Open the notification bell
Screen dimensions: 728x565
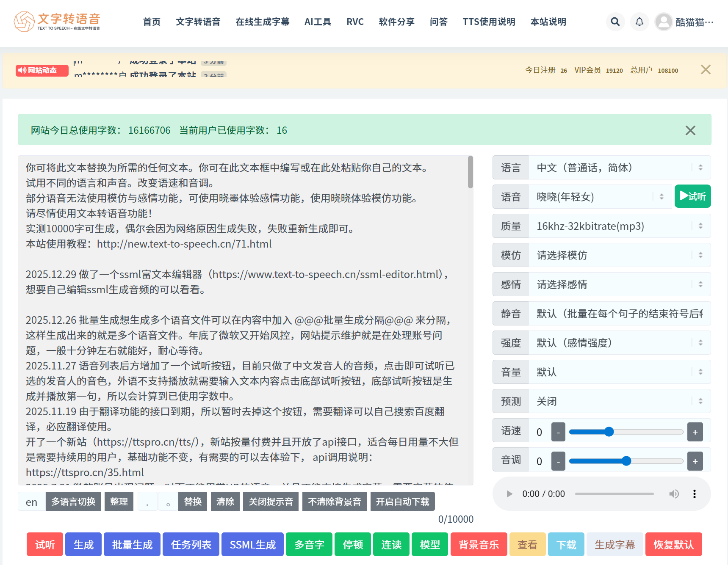(x=639, y=22)
